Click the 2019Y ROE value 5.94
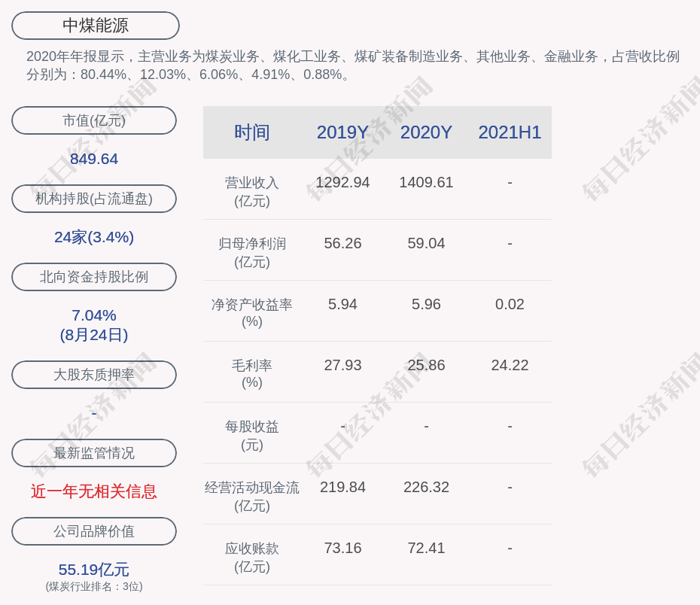The width and height of the screenshot is (700, 605). point(342,304)
